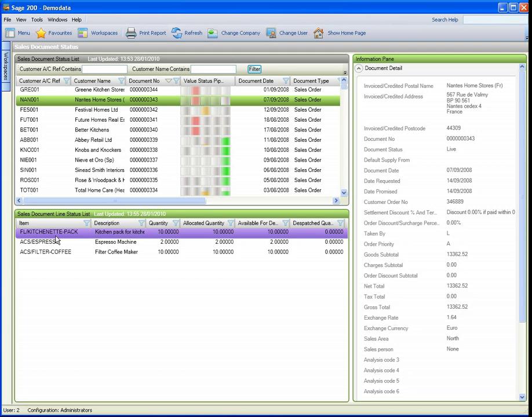Image resolution: width=532 pixels, height=417 pixels.
Task: Open filter on Quantity column
Action: click(176, 223)
